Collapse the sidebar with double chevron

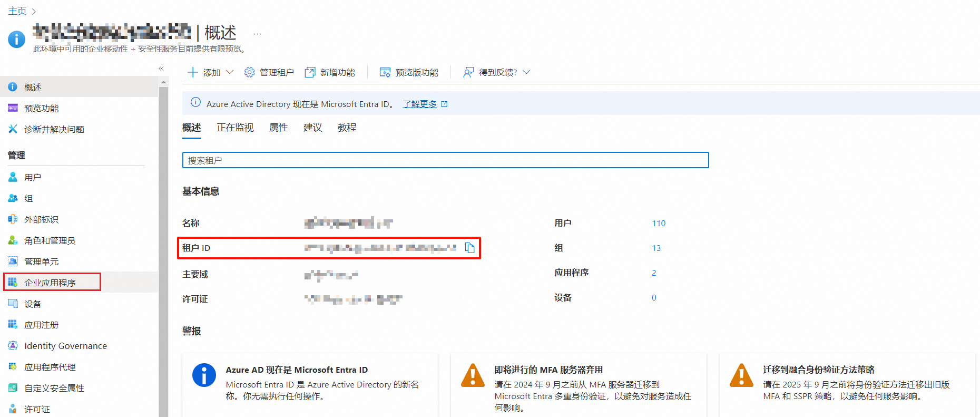tap(161, 69)
